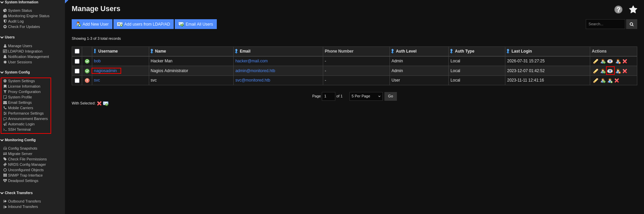Open User Sessions in sidebar

pos(20,62)
